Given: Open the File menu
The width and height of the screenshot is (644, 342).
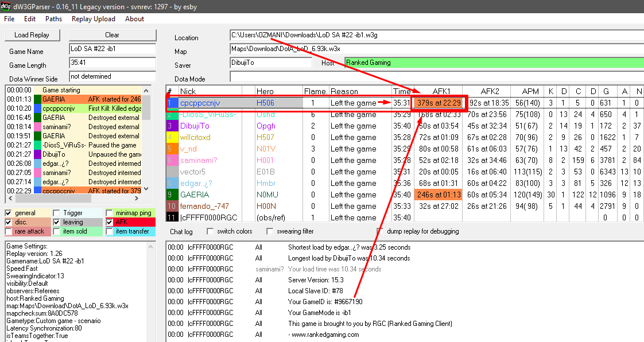Looking at the screenshot, I should pos(9,19).
